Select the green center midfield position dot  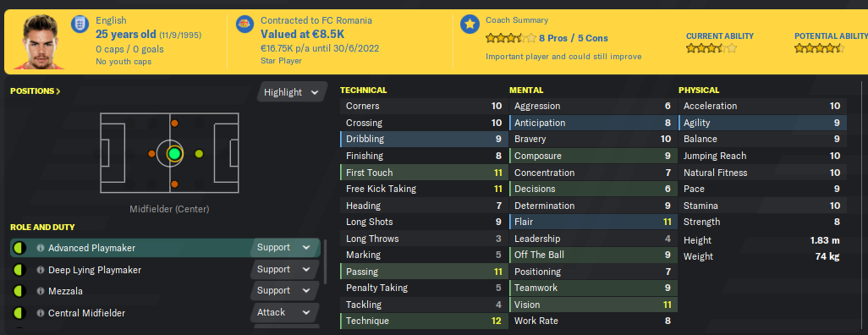[174, 153]
